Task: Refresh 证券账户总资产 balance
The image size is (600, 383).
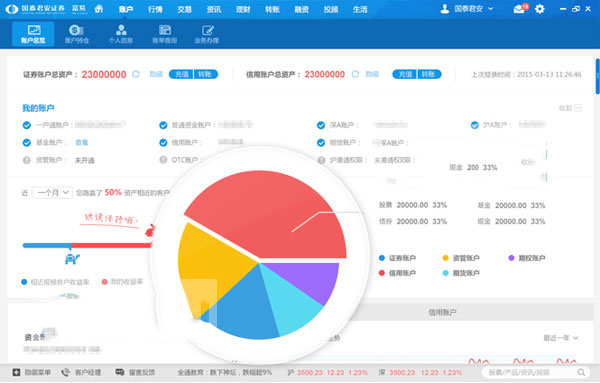Action: [136, 74]
